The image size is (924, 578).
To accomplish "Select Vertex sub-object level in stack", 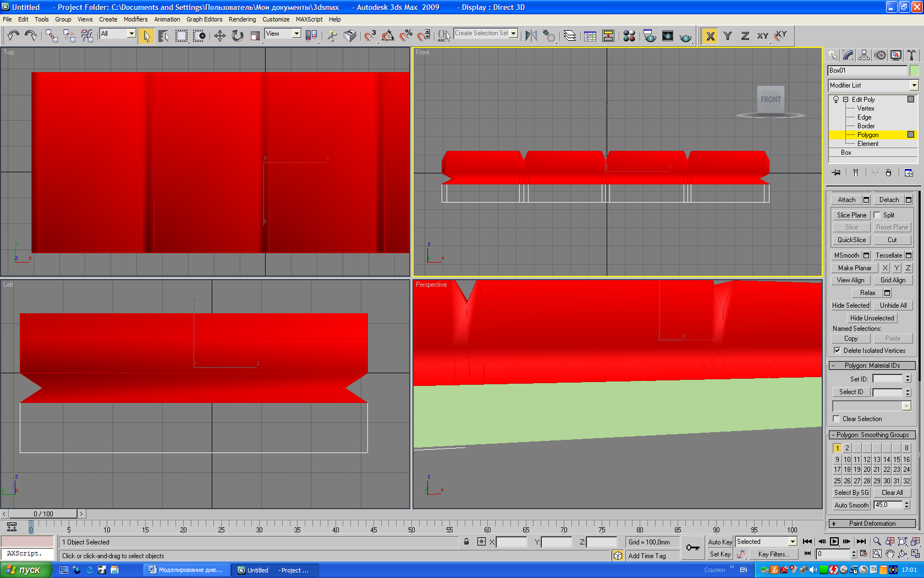I will [865, 108].
